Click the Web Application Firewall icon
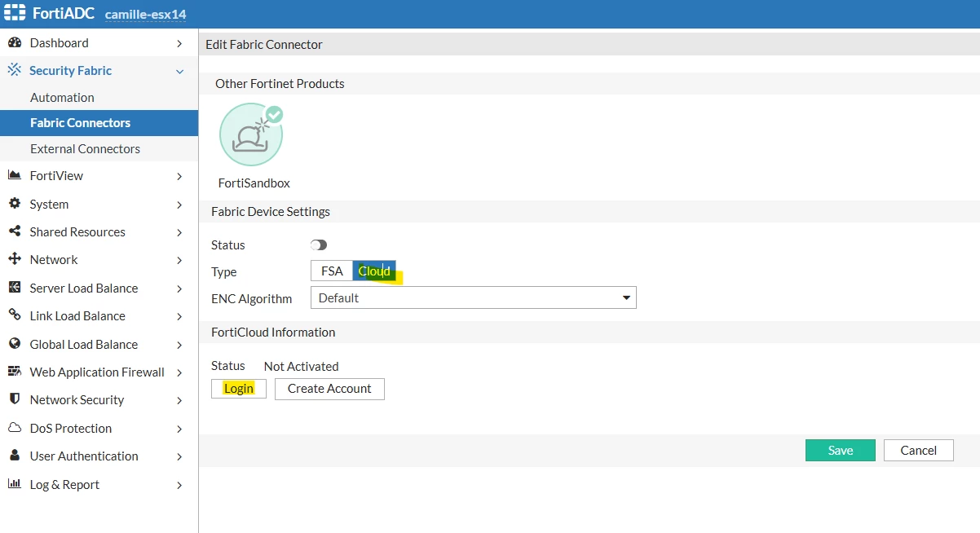980x533 pixels. tap(15, 372)
